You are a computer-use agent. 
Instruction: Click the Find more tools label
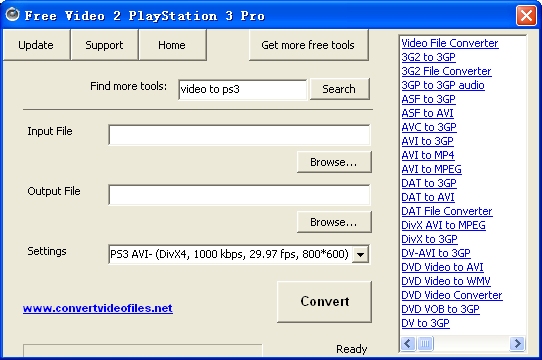pyautogui.click(x=128, y=86)
